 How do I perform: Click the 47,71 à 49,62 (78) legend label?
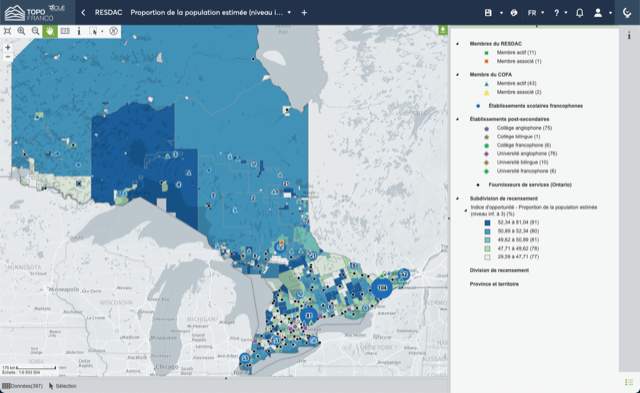pyautogui.click(x=518, y=249)
